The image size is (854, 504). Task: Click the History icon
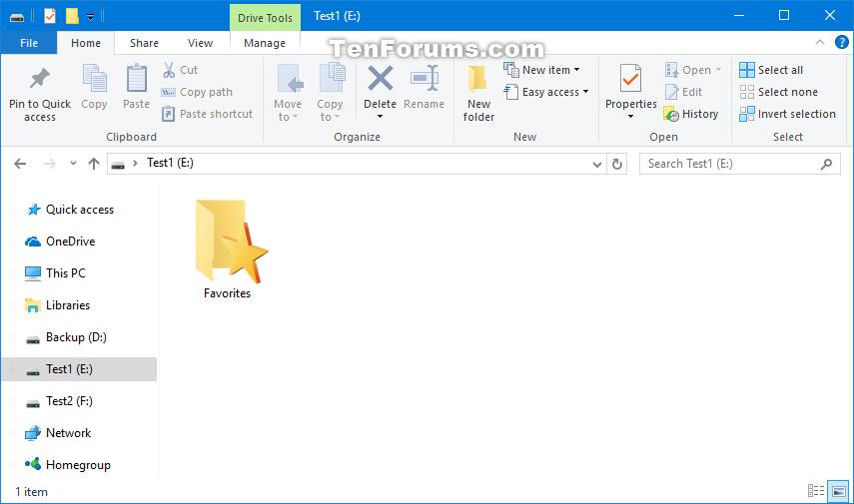[671, 115]
